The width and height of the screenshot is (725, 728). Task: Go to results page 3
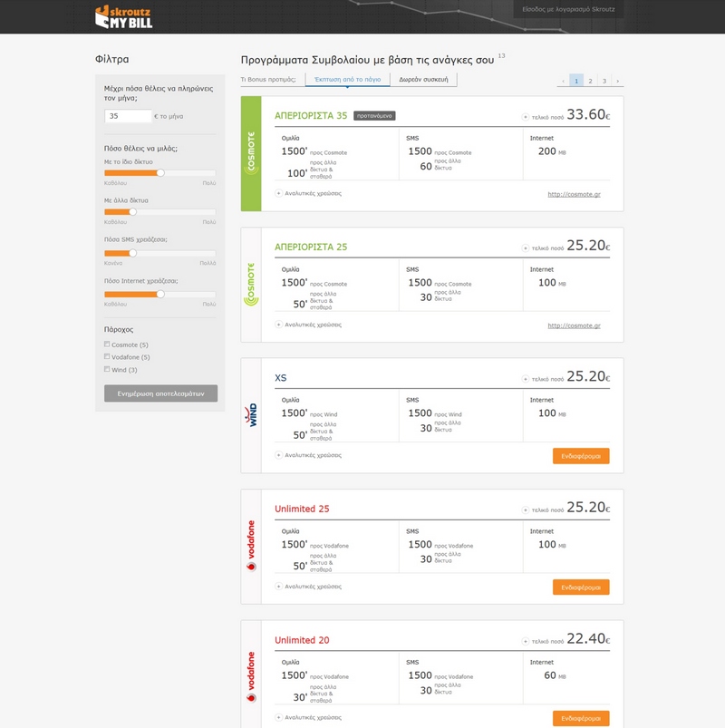click(x=604, y=81)
